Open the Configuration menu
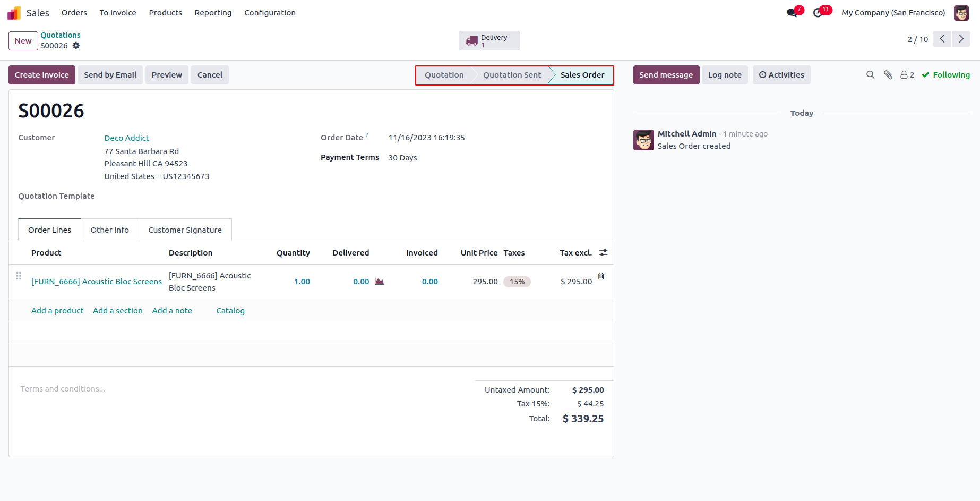Screen dimensions: 980x501 (x=270, y=13)
